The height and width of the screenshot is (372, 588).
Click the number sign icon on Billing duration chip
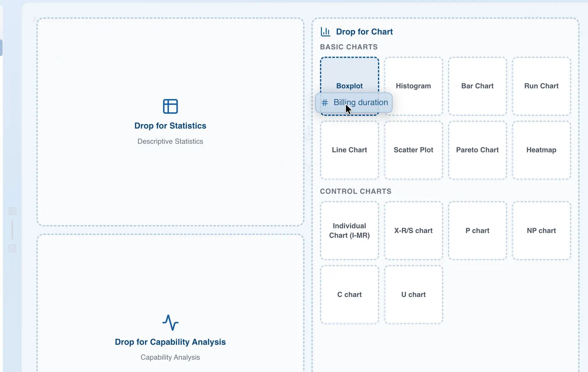pos(325,103)
